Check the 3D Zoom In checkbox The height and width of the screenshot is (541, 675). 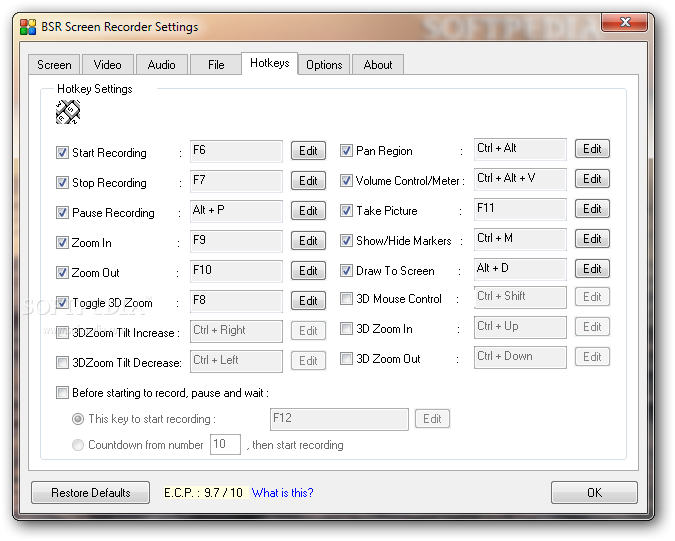tap(346, 329)
